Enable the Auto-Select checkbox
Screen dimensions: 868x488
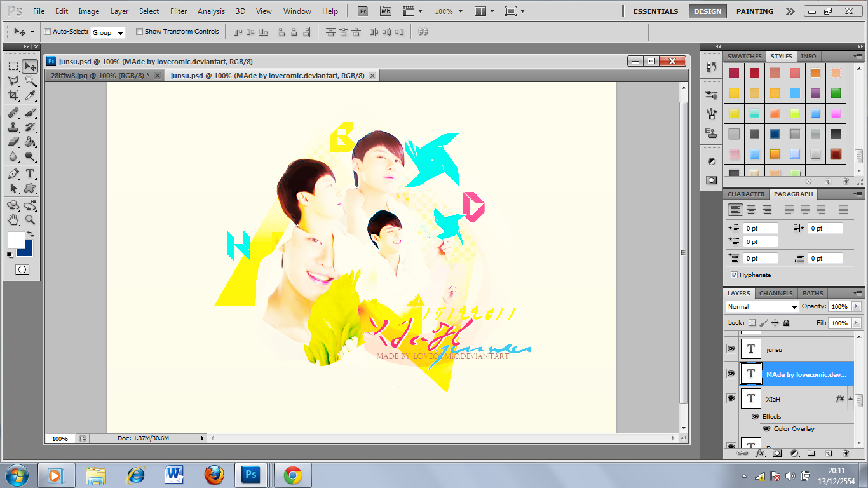[x=48, y=32]
